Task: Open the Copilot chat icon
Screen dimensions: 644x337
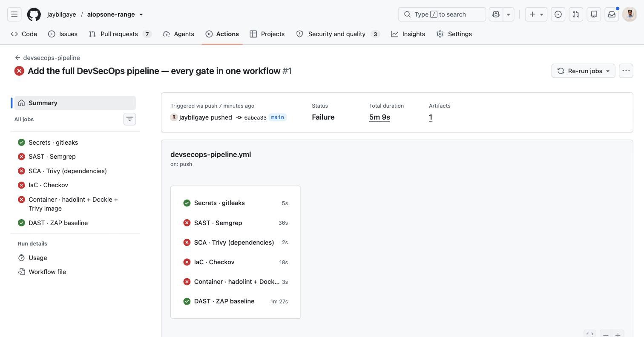Action: click(496, 14)
